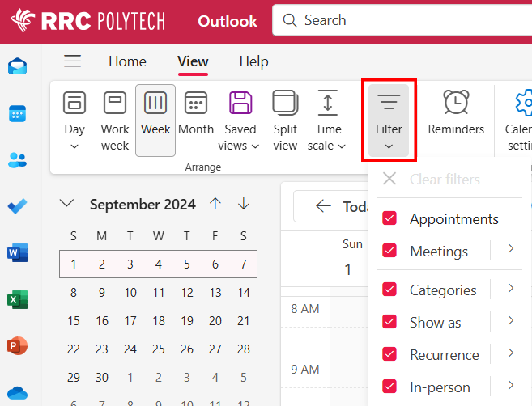Open the People contacts icon
The width and height of the screenshot is (532, 406).
click(x=18, y=159)
